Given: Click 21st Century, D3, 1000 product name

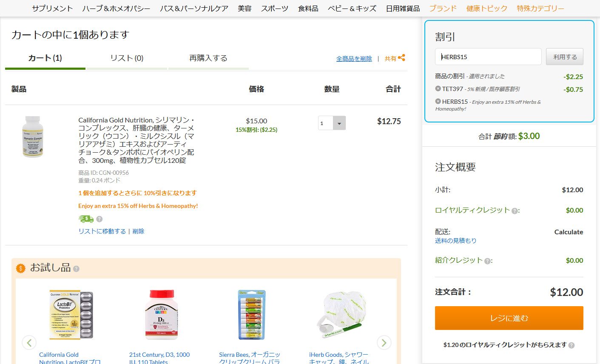Looking at the screenshot, I should [159, 358].
